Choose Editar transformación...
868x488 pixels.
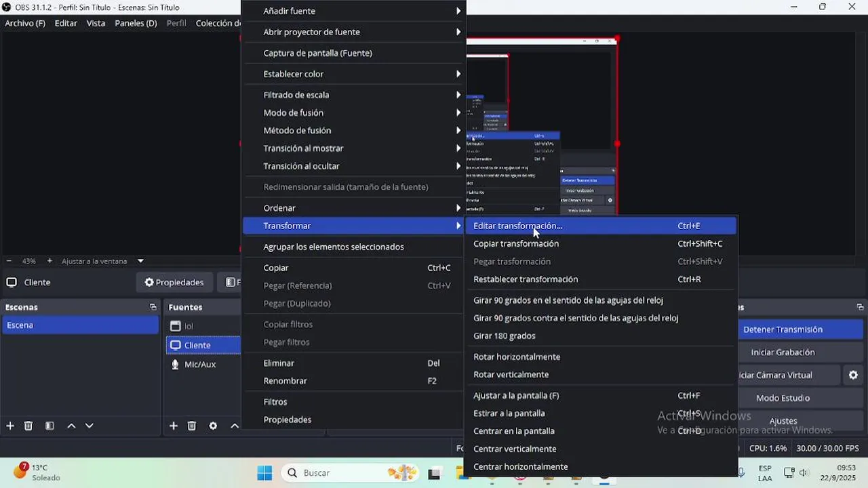(x=601, y=226)
